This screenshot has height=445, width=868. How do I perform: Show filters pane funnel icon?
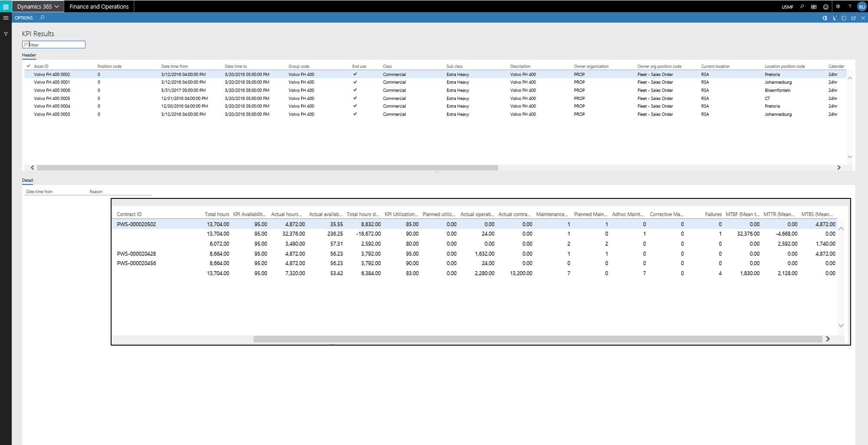coord(6,34)
